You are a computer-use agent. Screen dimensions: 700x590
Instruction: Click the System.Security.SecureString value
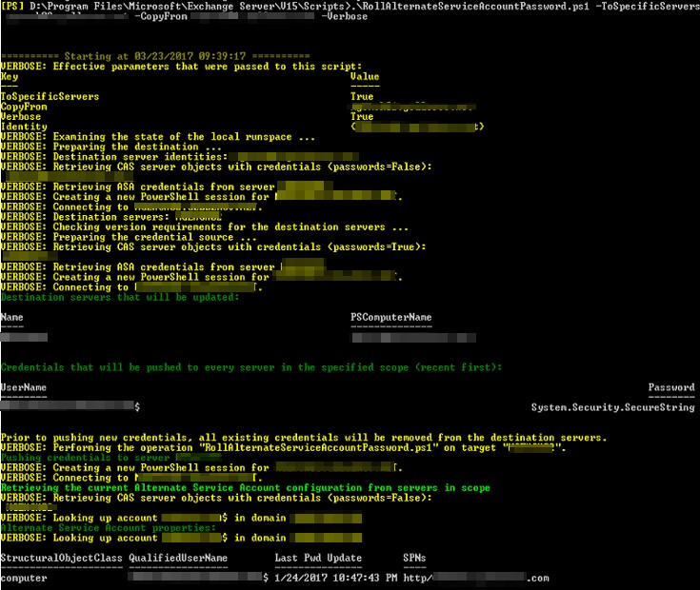(612, 407)
